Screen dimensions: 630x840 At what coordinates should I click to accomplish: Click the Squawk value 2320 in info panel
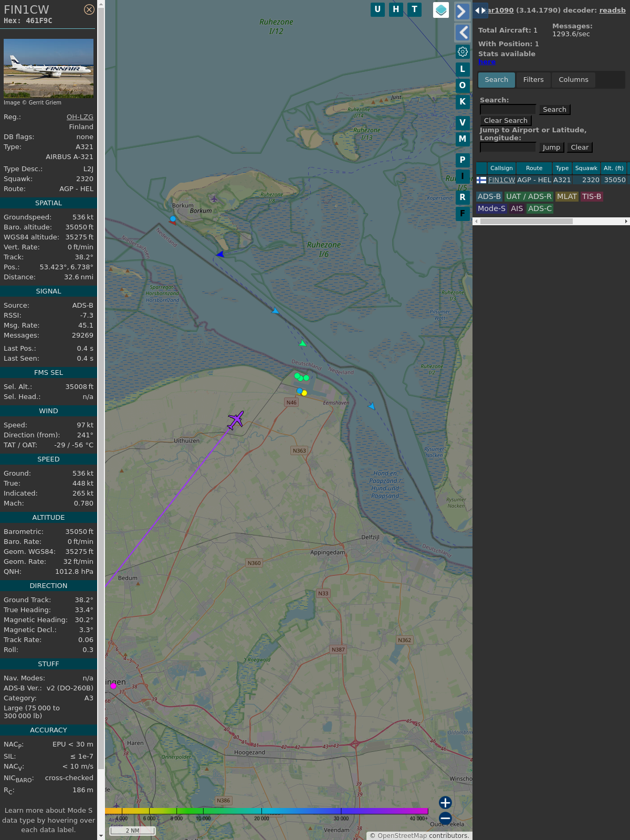(x=85, y=179)
